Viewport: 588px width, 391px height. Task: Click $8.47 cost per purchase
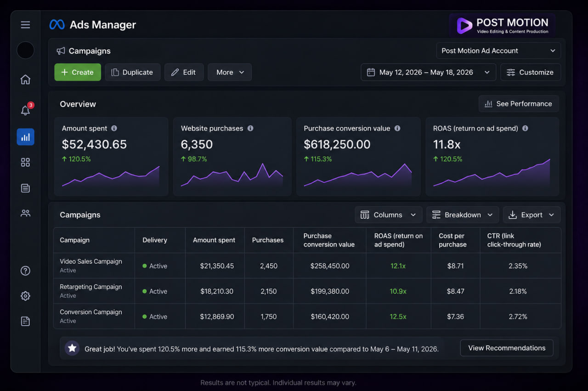(x=455, y=291)
